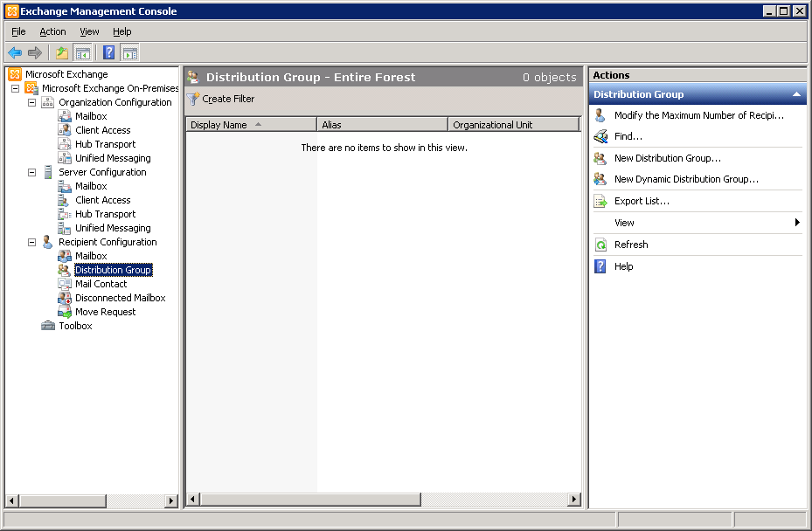Select Distribution Group under Recipient Configuration

114,270
